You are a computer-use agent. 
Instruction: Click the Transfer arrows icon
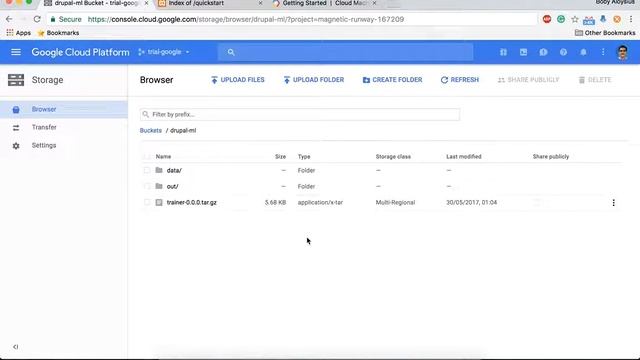pos(16,128)
